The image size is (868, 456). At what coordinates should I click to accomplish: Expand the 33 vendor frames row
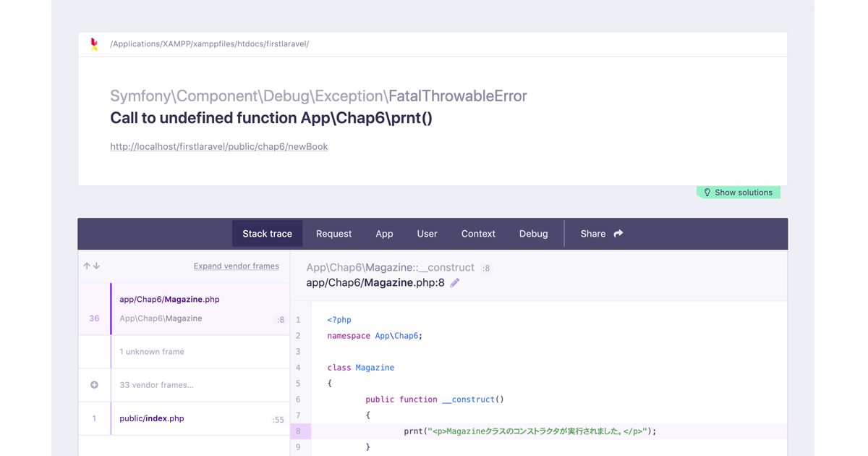(x=156, y=385)
